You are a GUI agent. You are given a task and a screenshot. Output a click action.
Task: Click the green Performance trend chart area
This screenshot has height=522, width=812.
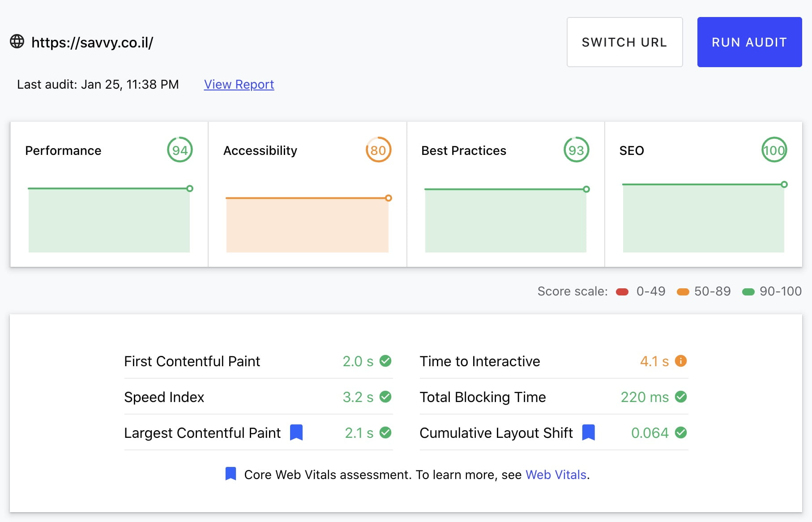(x=109, y=220)
